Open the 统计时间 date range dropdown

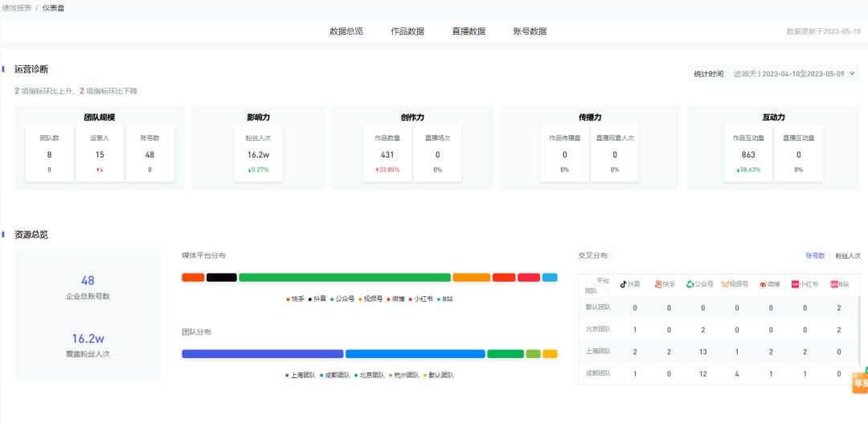click(x=774, y=74)
